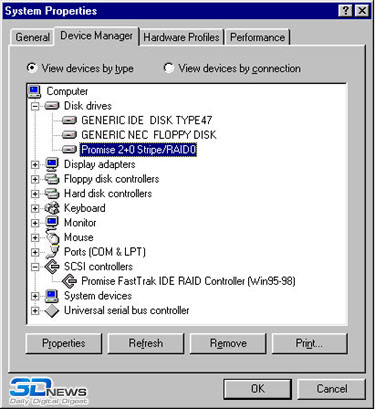This screenshot has height=409, width=375.
Task: Click the Properties button
Action: 64,343
